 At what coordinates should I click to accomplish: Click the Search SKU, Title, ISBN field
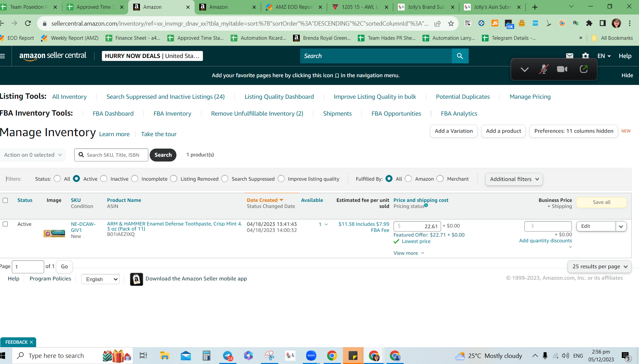[x=111, y=155]
